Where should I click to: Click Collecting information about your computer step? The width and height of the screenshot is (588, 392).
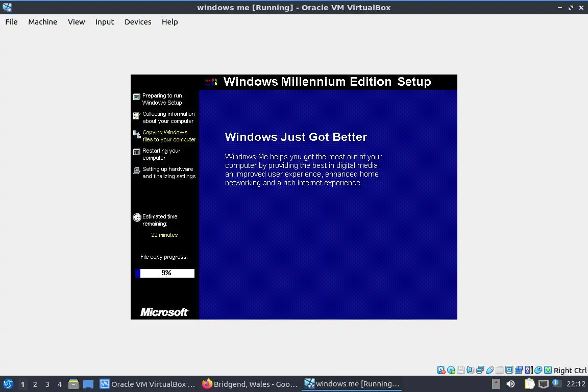pyautogui.click(x=168, y=117)
